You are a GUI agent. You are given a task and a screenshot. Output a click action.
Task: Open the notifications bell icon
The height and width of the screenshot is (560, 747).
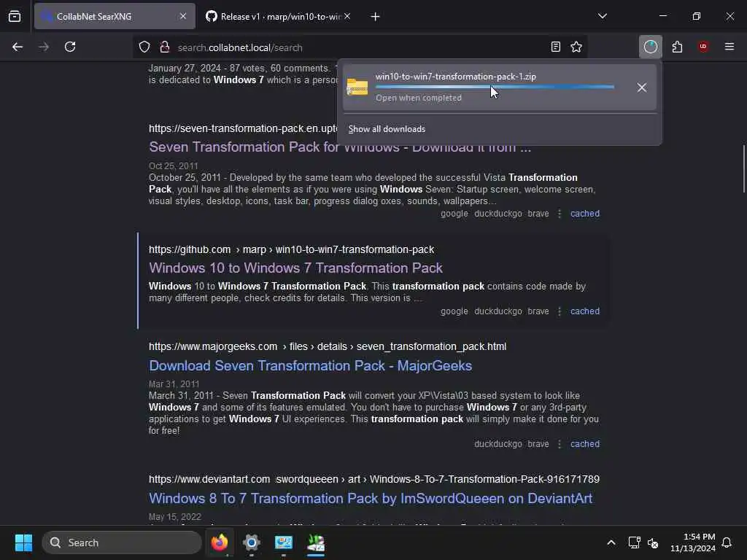(727, 542)
